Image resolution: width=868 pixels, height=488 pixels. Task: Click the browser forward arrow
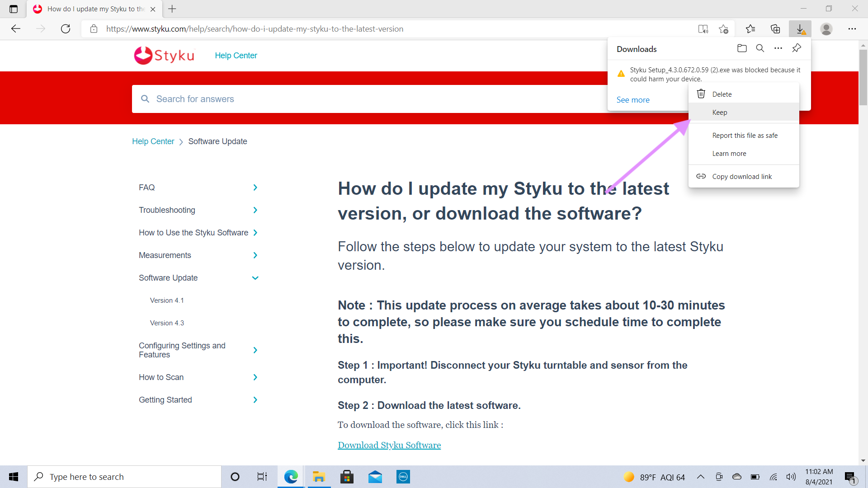pos(41,29)
